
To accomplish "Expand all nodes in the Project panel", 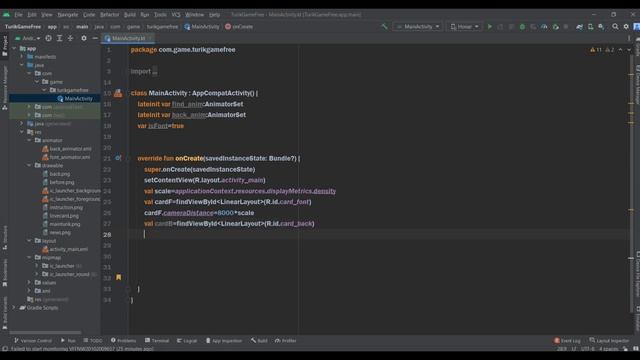I will [x=60, y=38].
